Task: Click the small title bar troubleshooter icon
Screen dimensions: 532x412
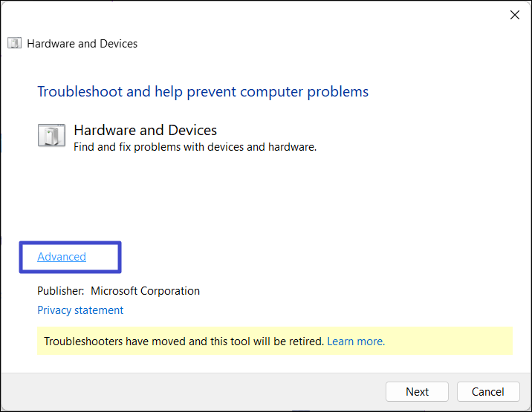Action: coord(15,43)
